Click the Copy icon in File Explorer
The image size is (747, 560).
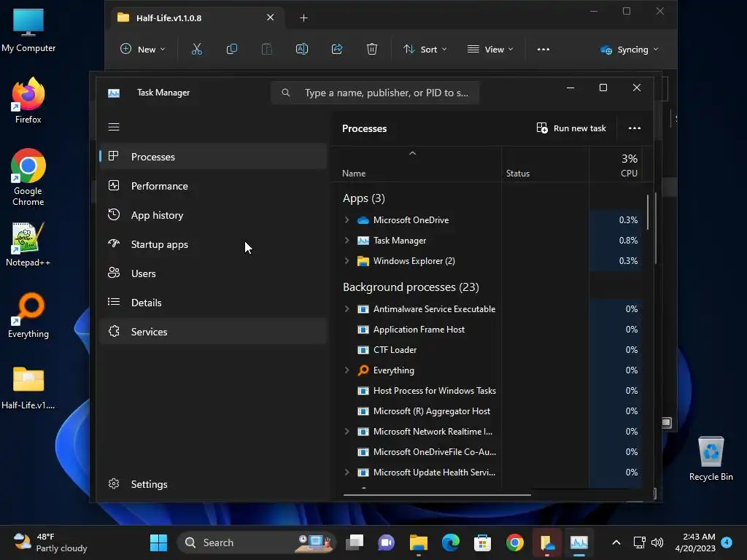click(x=231, y=49)
